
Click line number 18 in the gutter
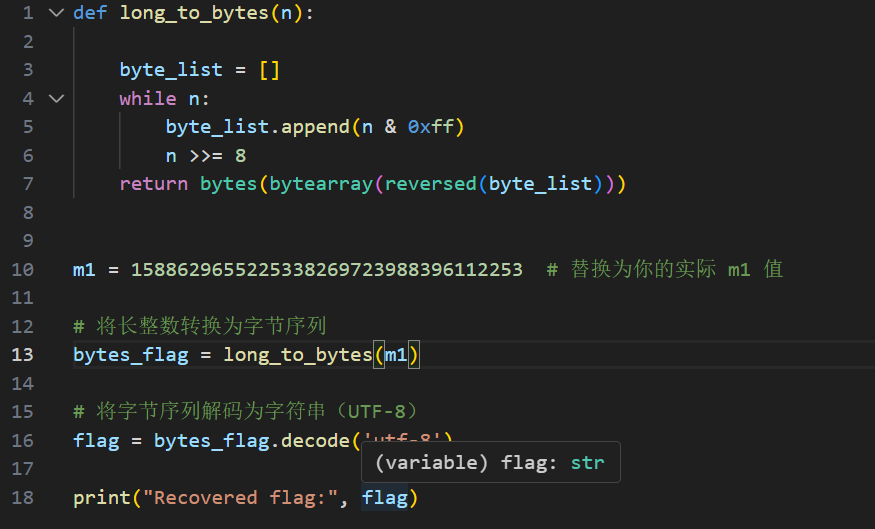pos(22,498)
